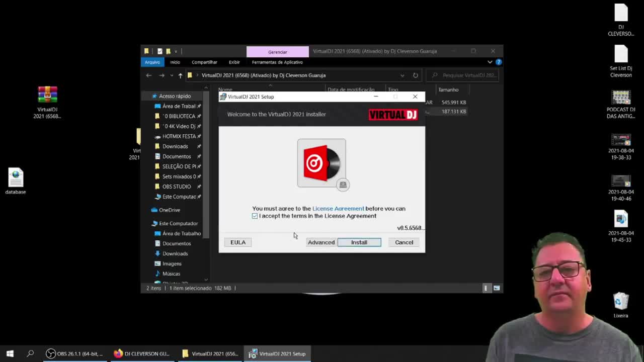Open the Explorer help icon
This screenshot has width=644, height=362.
click(x=499, y=62)
